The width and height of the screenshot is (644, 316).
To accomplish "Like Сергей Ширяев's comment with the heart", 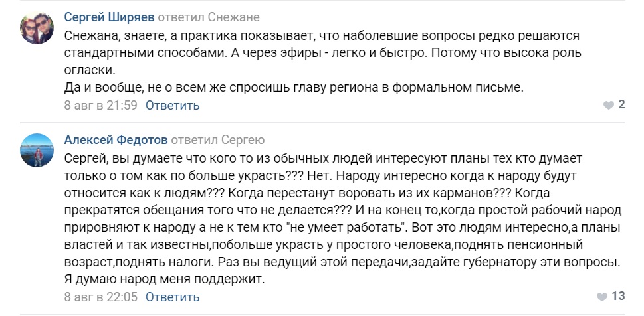I will click(x=608, y=105).
